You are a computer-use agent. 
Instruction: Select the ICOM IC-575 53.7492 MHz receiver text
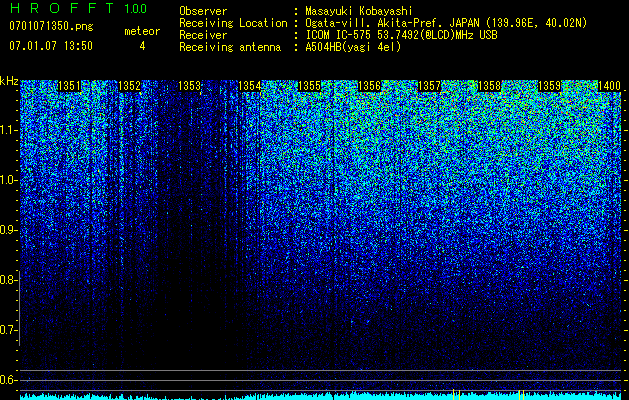pyautogui.click(x=401, y=35)
